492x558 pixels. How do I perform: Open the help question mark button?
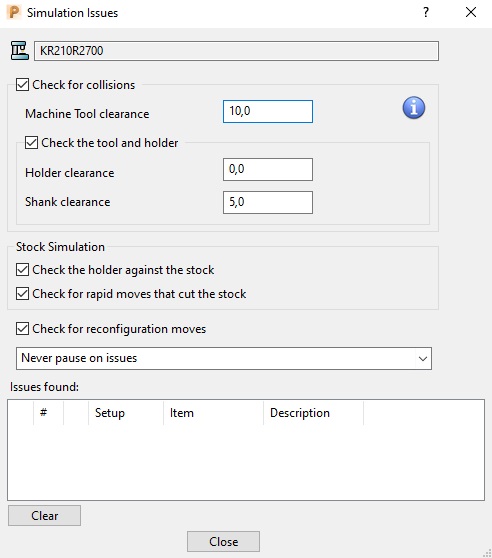point(426,12)
